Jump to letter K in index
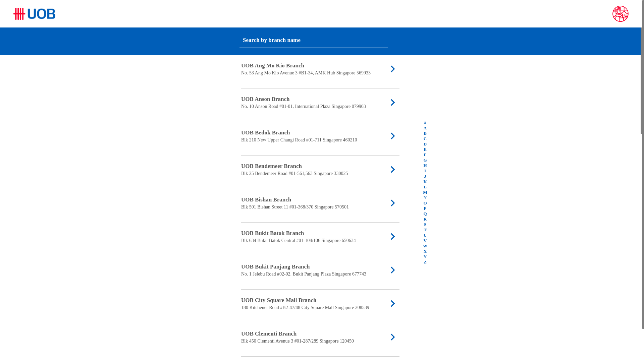Image resolution: width=644 pixels, height=362 pixels. pyautogui.click(x=425, y=182)
